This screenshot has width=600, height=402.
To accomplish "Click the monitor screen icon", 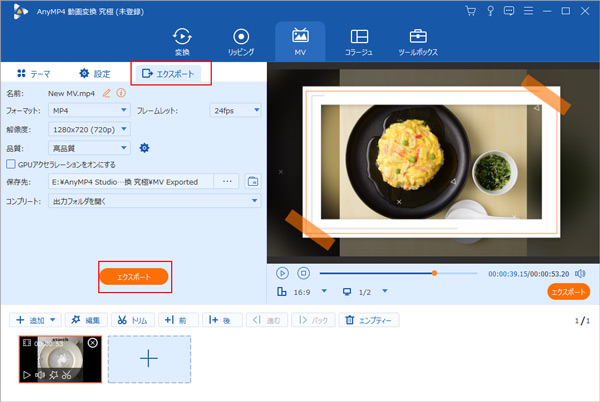I will pyautogui.click(x=347, y=292).
